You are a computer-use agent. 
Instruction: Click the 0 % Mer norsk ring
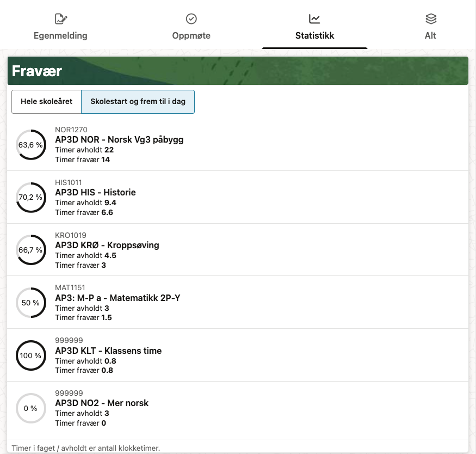[31, 408]
